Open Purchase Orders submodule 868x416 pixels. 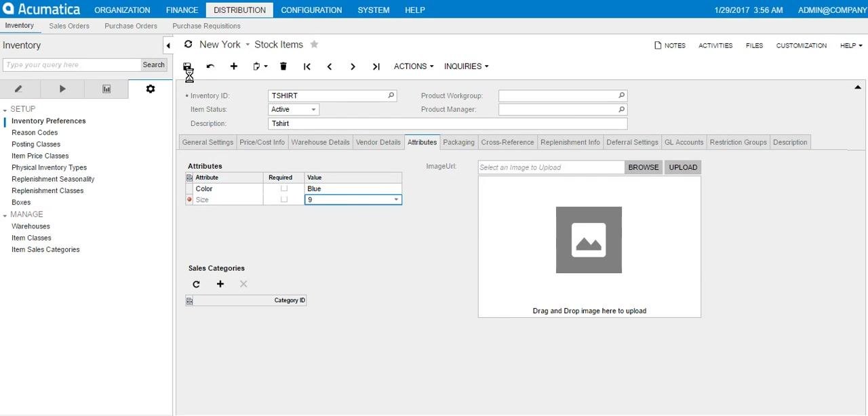click(x=131, y=26)
